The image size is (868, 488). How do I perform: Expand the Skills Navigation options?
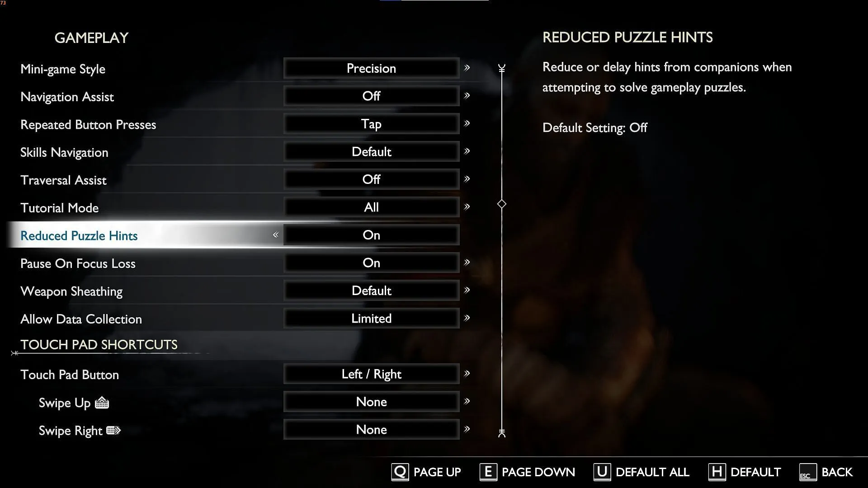pos(467,151)
